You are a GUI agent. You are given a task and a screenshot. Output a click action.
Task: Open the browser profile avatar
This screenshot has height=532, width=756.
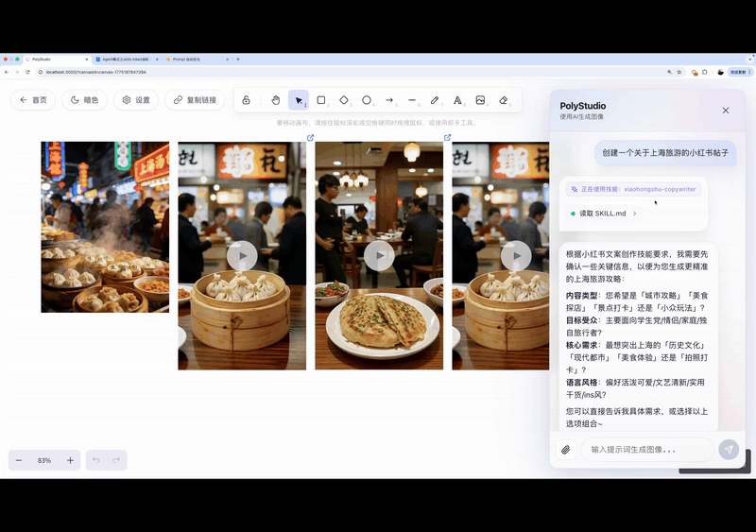point(720,72)
